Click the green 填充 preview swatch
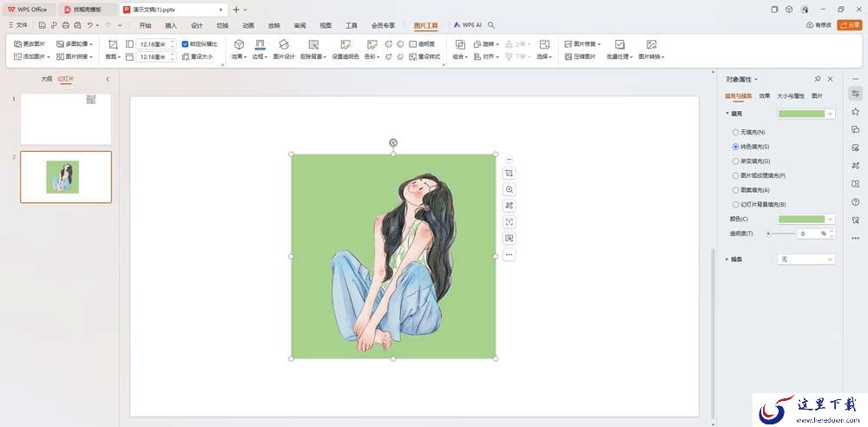This screenshot has width=868, height=427. pyautogui.click(x=801, y=114)
